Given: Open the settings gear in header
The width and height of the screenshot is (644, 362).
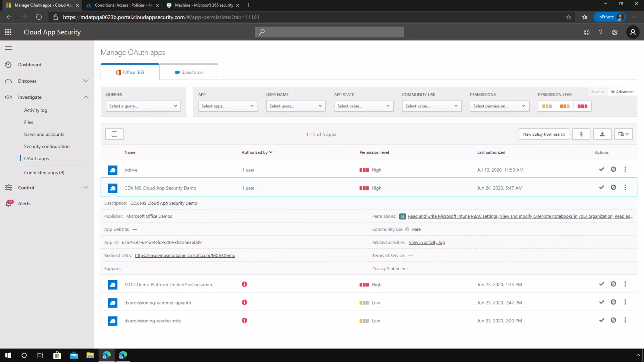Looking at the screenshot, I should 615,32.
